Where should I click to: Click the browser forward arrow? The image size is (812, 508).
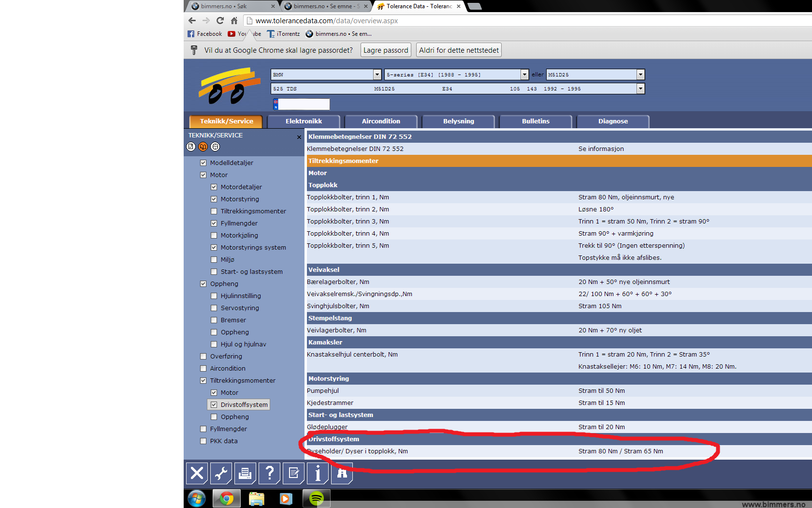coord(206,20)
